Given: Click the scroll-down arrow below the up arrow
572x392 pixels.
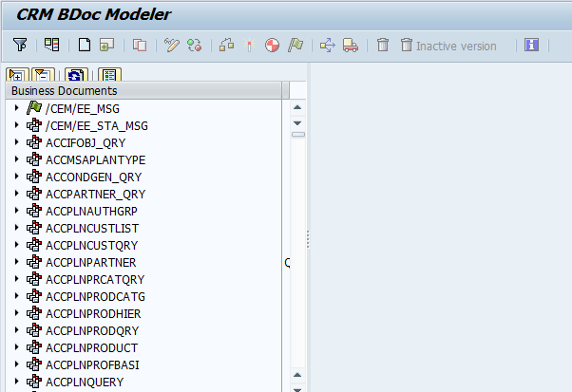Looking at the screenshot, I should tap(297, 123).
